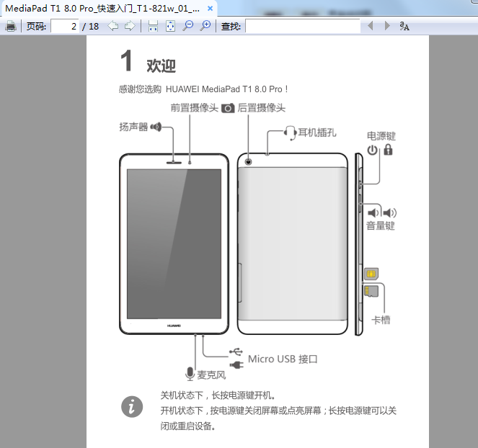Viewport: 478px width, 448px height.
Task: Zoom in with plus magnifier
Action: (x=205, y=26)
